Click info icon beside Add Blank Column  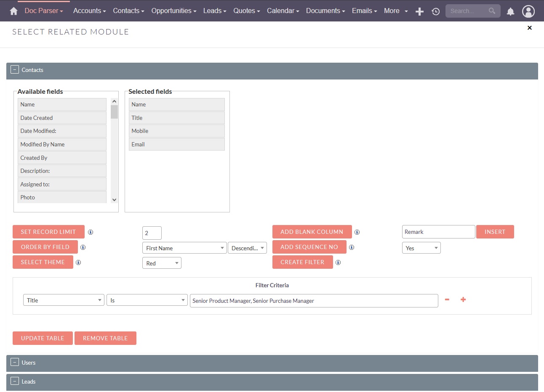357,232
